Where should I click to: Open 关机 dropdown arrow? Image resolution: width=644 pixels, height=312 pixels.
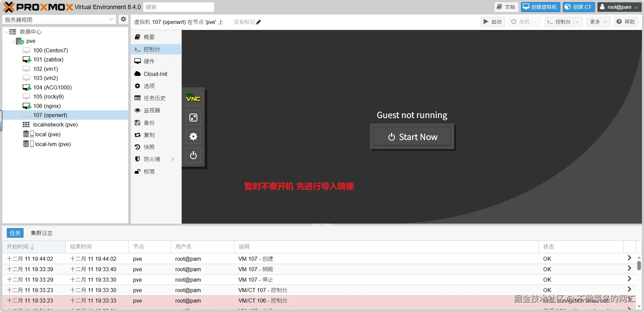[536, 22]
